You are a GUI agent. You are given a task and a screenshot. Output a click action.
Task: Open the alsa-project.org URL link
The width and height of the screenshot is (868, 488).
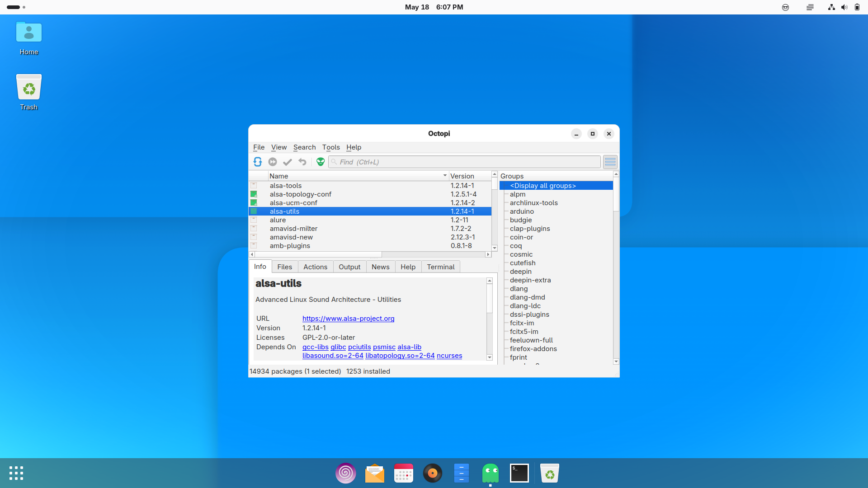click(349, 319)
